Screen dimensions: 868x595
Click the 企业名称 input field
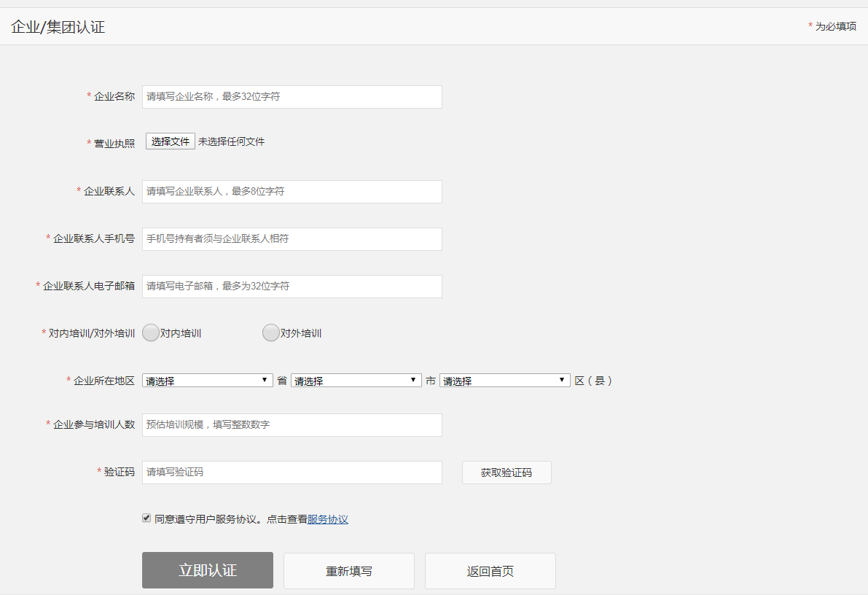click(x=292, y=97)
